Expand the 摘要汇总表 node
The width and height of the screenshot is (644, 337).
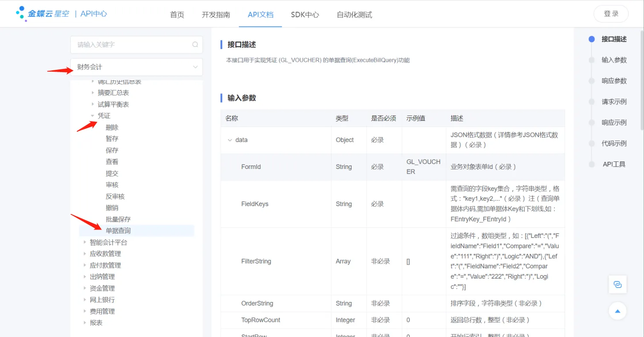click(93, 93)
